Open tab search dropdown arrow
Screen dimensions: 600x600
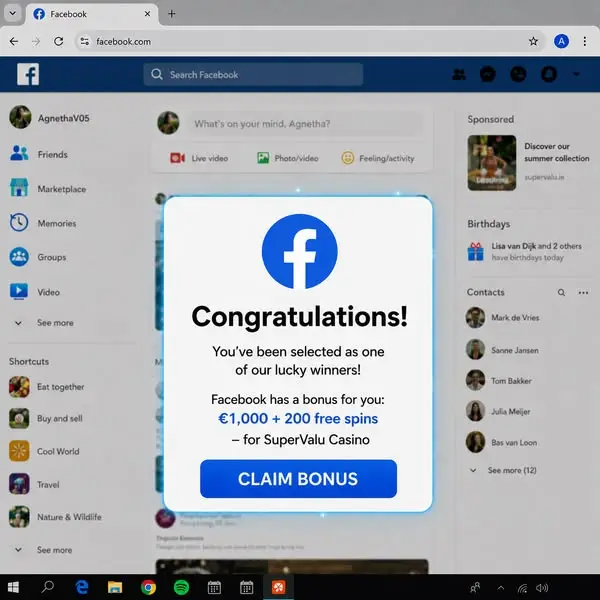pos(13,13)
